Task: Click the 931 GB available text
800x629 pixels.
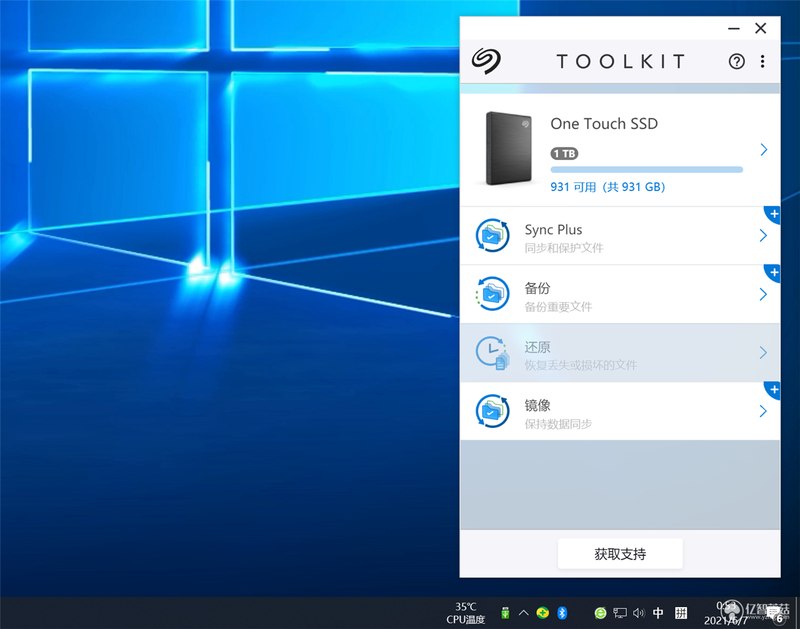Action: [608, 187]
